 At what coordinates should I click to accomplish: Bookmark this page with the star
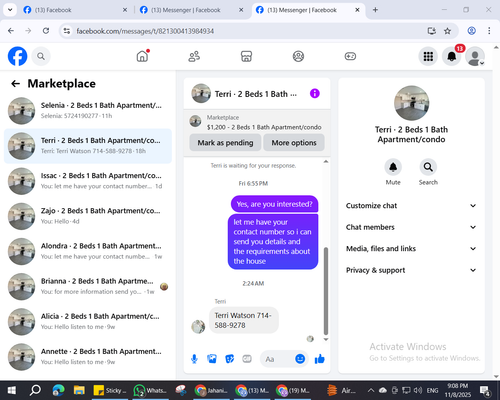coord(447,31)
